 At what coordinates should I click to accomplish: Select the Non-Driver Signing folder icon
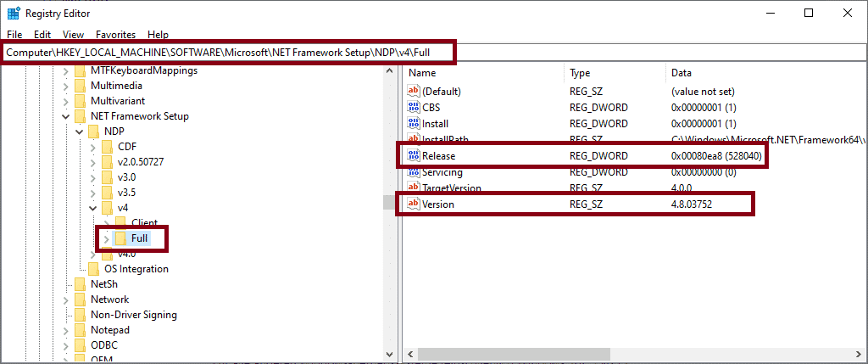pyautogui.click(x=81, y=315)
